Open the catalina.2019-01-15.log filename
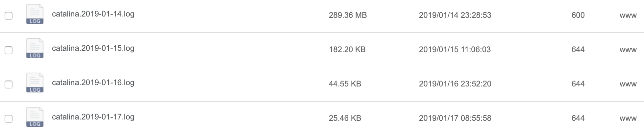This screenshot has height=134, width=644. click(93, 49)
